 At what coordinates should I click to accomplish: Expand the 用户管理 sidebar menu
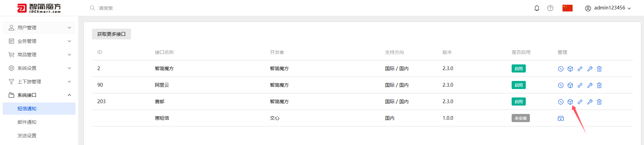click(39, 28)
